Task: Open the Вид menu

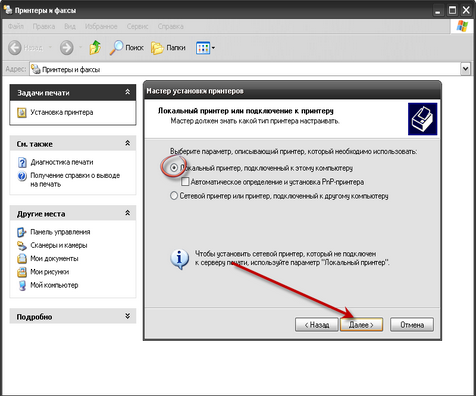Action: [70, 26]
